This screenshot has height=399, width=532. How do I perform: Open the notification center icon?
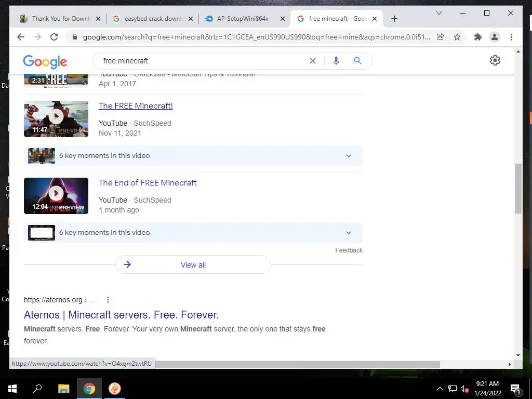[515, 389]
